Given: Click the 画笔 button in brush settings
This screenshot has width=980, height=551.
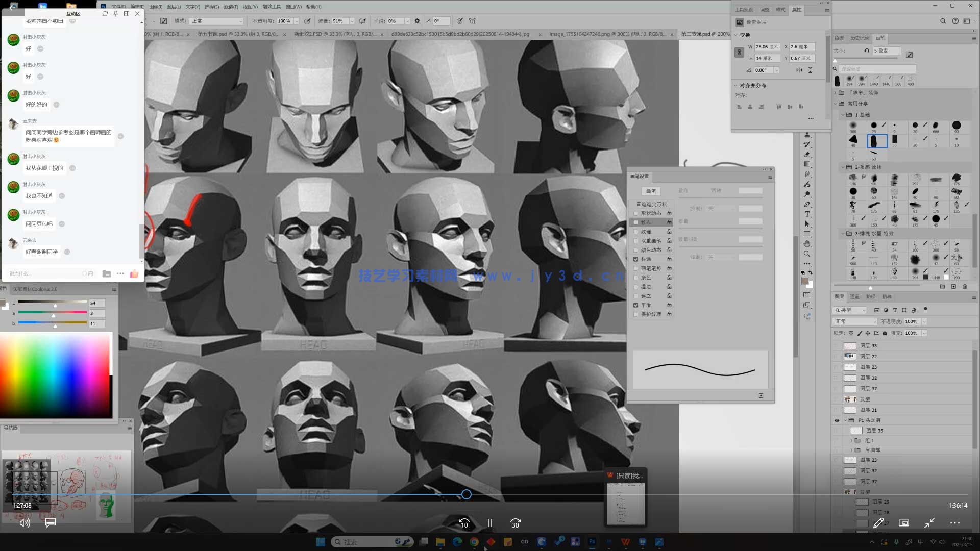Looking at the screenshot, I should tap(651, 191).
